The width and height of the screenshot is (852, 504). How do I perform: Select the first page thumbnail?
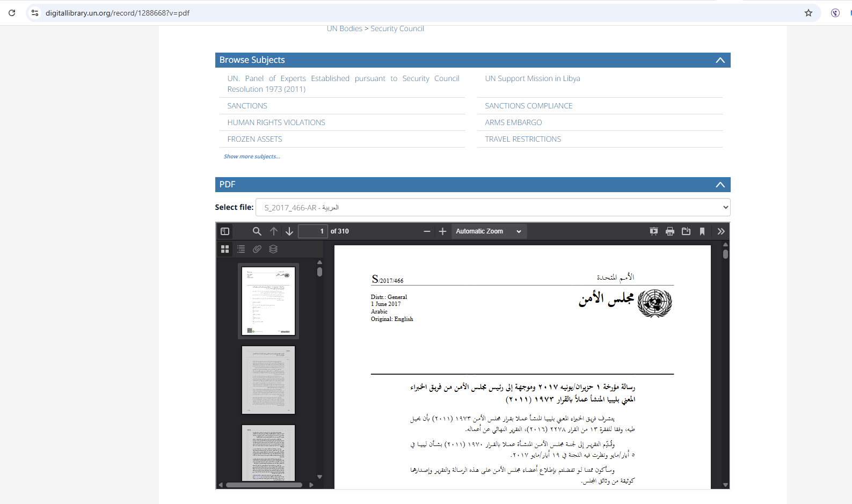click(x=268, y=301)
